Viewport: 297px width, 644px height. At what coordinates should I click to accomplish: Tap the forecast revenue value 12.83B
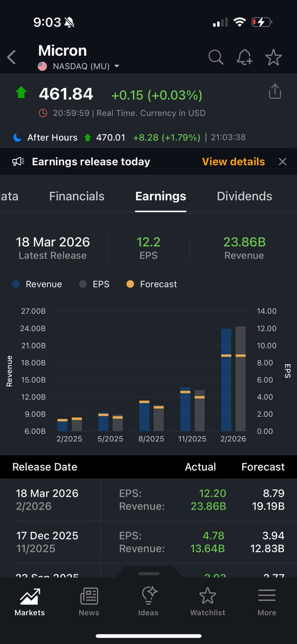(x=268, y=548)
